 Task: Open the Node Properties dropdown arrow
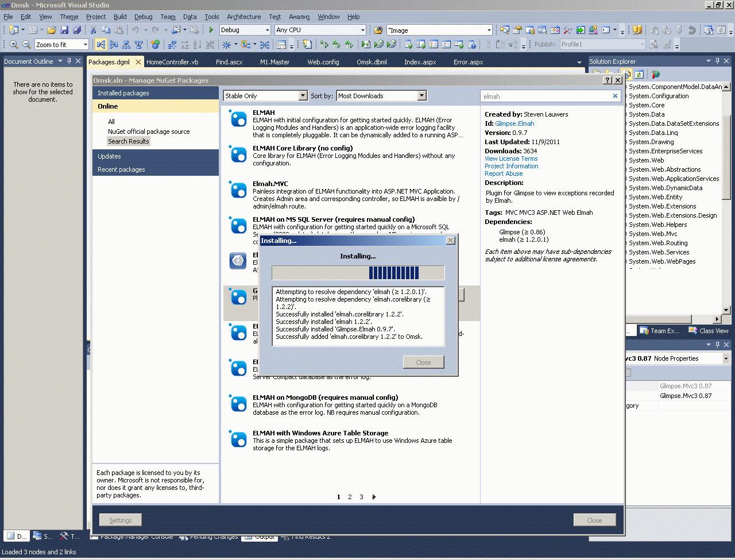[726, 358]
